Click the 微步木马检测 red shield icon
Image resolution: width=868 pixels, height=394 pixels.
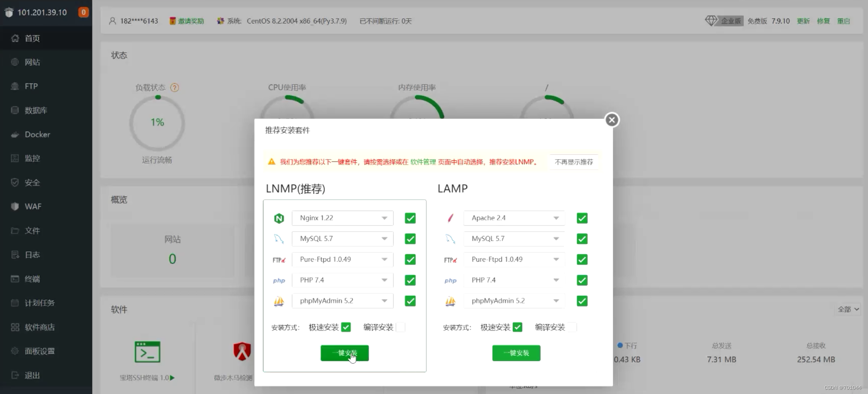coord(242,352)
